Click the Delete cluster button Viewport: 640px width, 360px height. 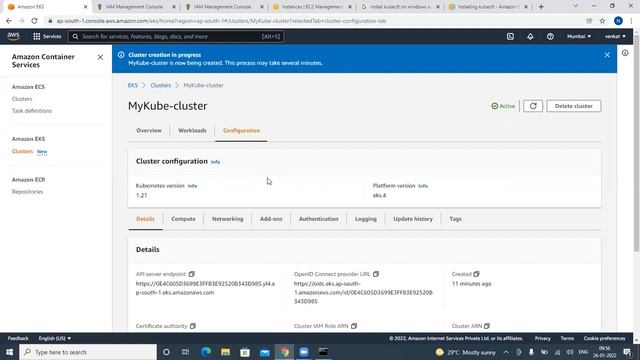[x=573, y=106]
